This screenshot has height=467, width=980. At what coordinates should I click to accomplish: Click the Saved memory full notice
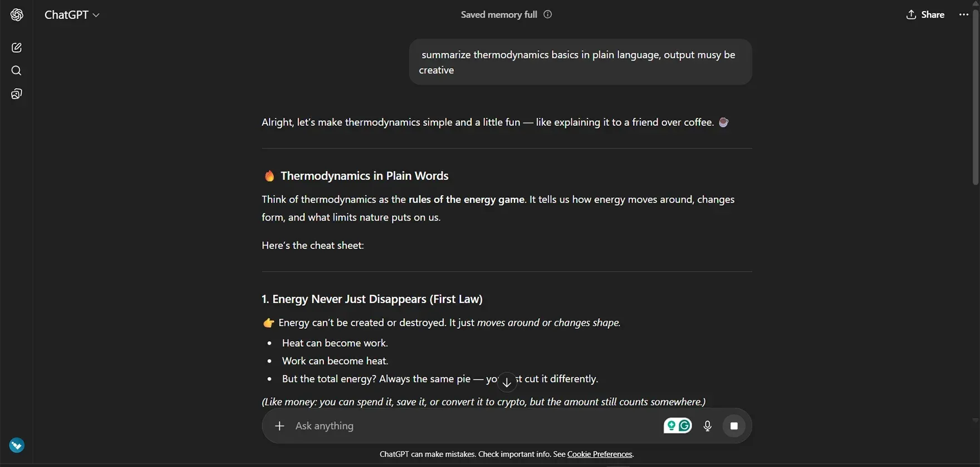tap(498, 14)
